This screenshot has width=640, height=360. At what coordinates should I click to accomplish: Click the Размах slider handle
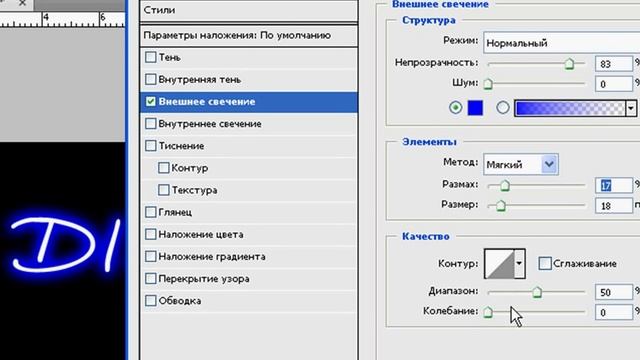505,186
